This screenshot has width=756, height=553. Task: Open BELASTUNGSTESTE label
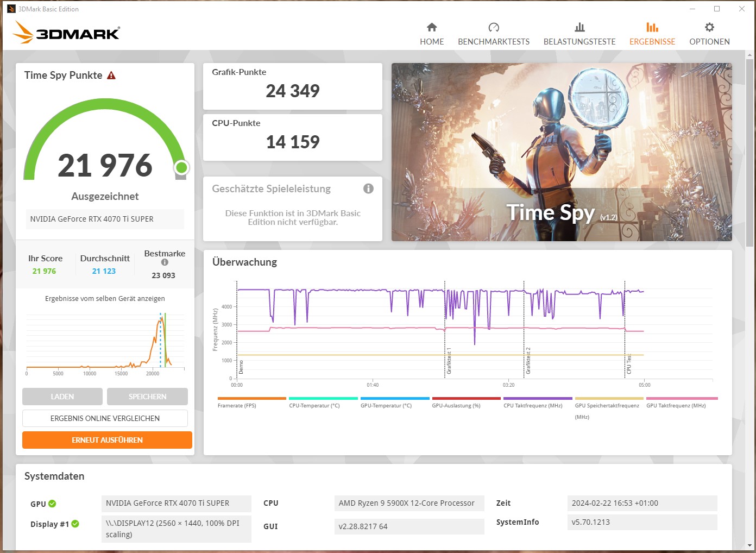(x=579, y=42)
